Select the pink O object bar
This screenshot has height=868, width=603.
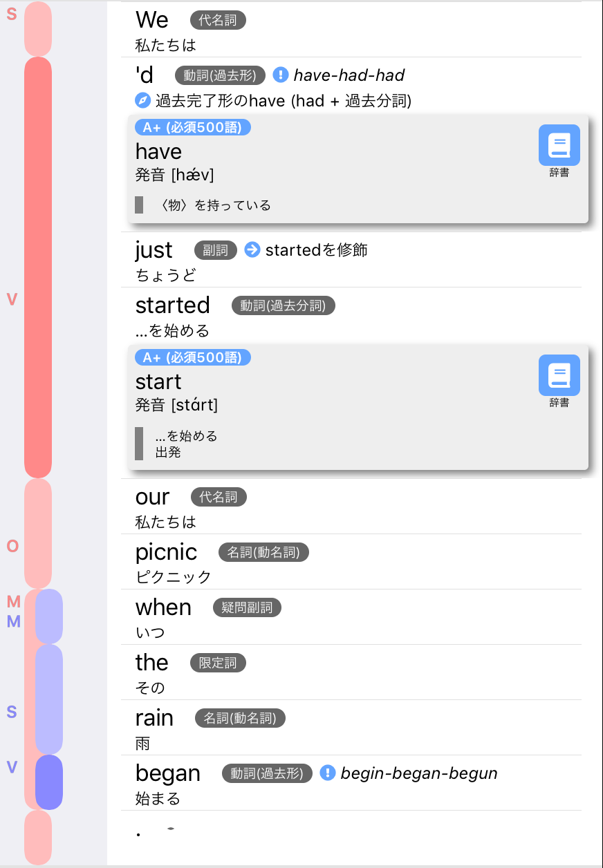(38, 534)
